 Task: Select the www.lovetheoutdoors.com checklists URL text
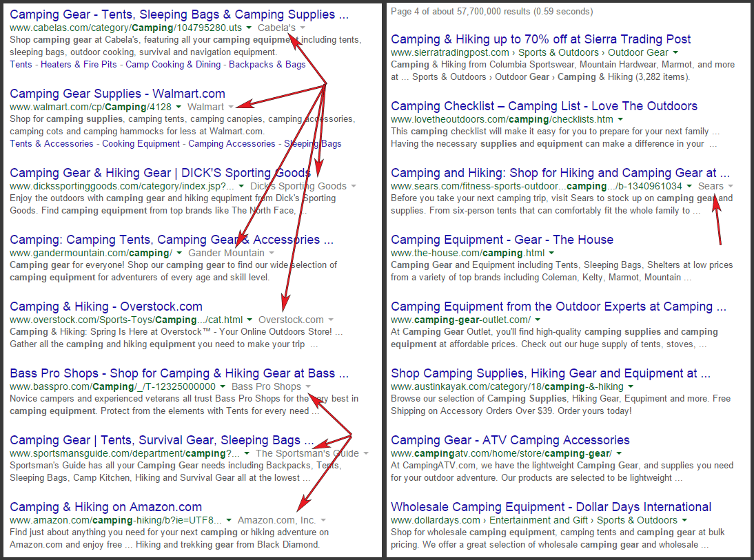pos(502,119)
